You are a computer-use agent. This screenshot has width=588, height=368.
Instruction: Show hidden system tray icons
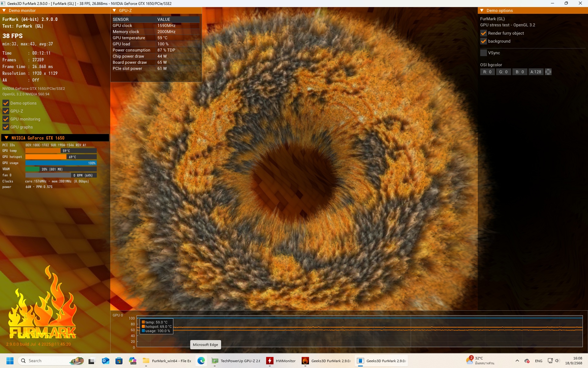click(517, 361)
